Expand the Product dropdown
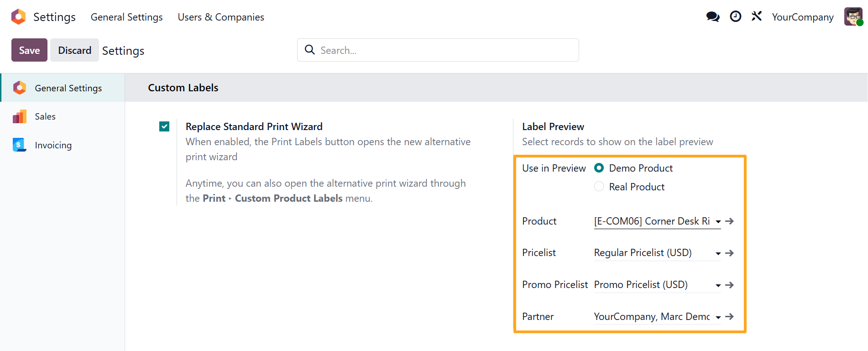868x351 pixels. pos(718,222)
